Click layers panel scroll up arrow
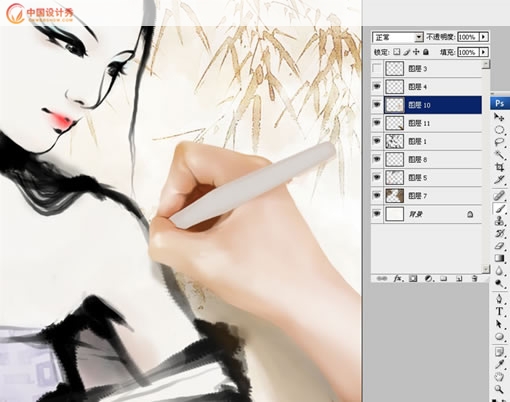Viewport: 510px width, 402px height. (x=486, y=64)
